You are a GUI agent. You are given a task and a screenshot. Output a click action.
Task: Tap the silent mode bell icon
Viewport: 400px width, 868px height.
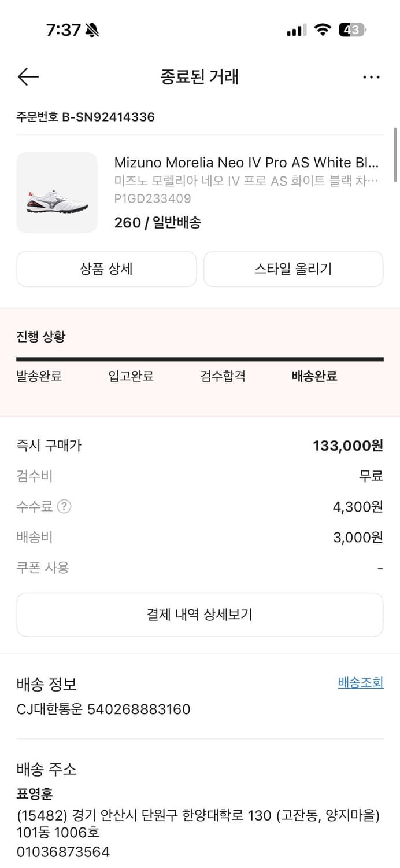92,30
